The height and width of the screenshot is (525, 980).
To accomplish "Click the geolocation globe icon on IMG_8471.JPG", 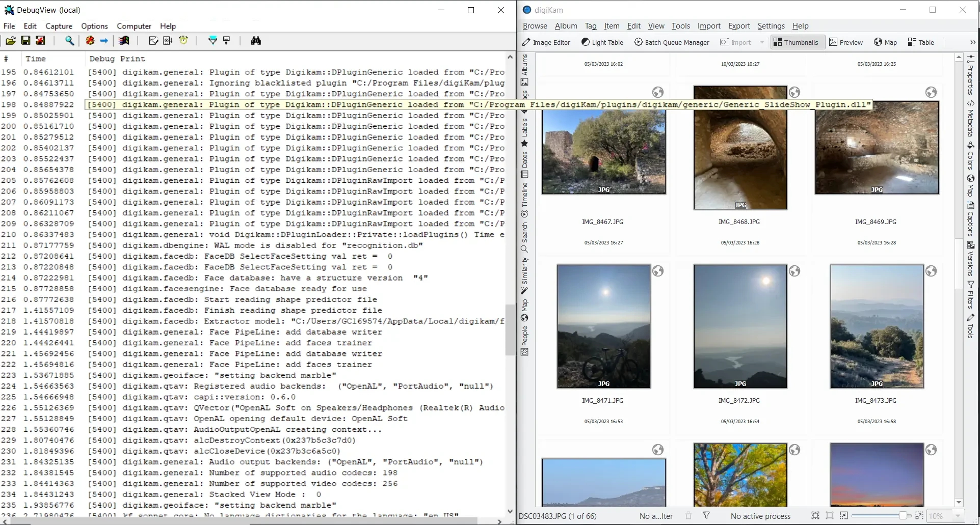I will point(658,271).
